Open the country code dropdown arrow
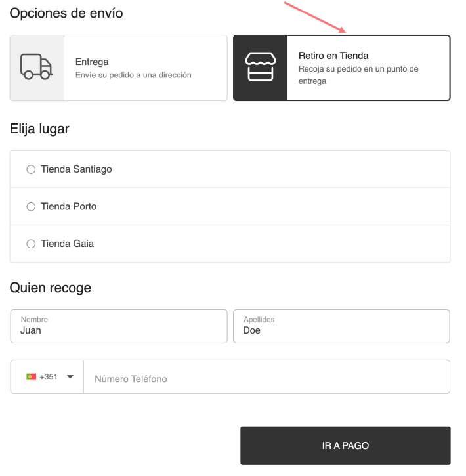The width and height of the screenshot is (466, 476). pos(70,377)
